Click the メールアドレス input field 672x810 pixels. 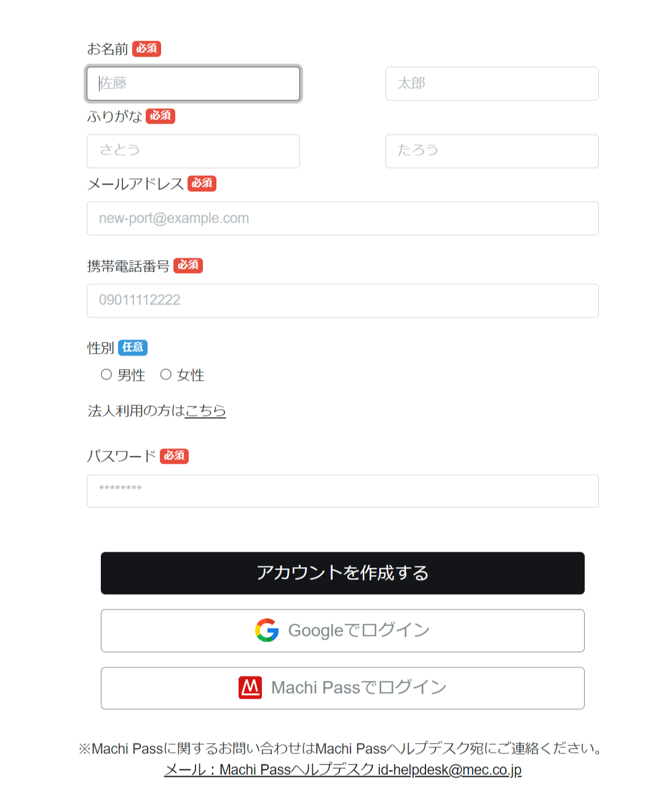(342, 218)
